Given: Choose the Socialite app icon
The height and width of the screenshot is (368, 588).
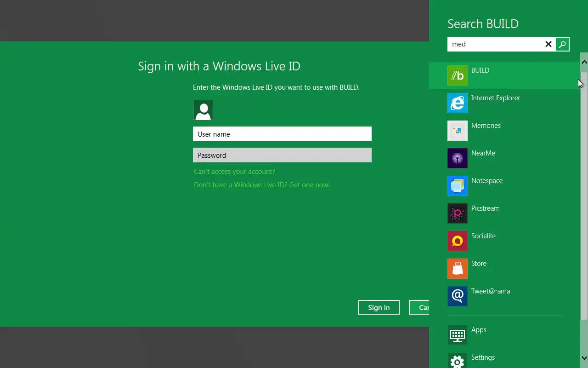Looking at the screenshot, I should click(x=458, y=241).
